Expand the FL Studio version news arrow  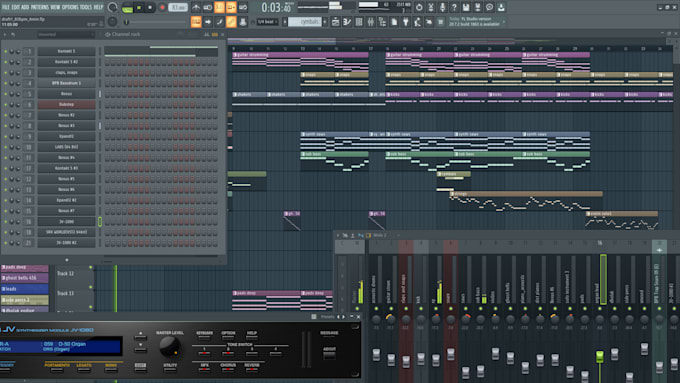504,22
